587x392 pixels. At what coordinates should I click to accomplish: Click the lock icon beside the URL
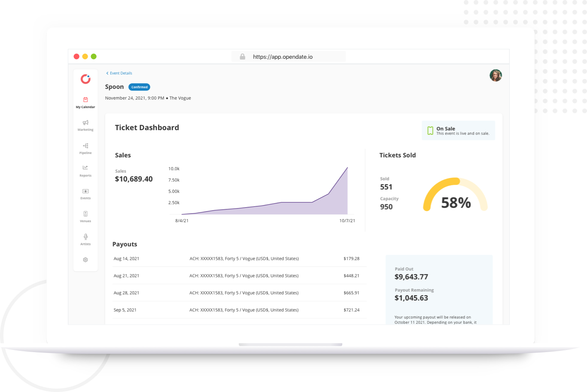243,57
